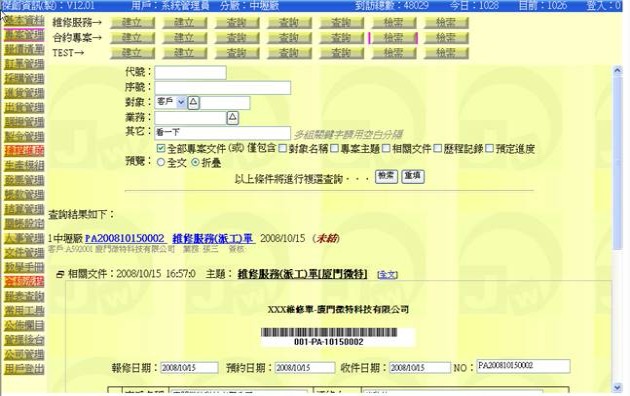Click the 其它 keyword input field
This screenshot has height=396, width=630.
223,133
